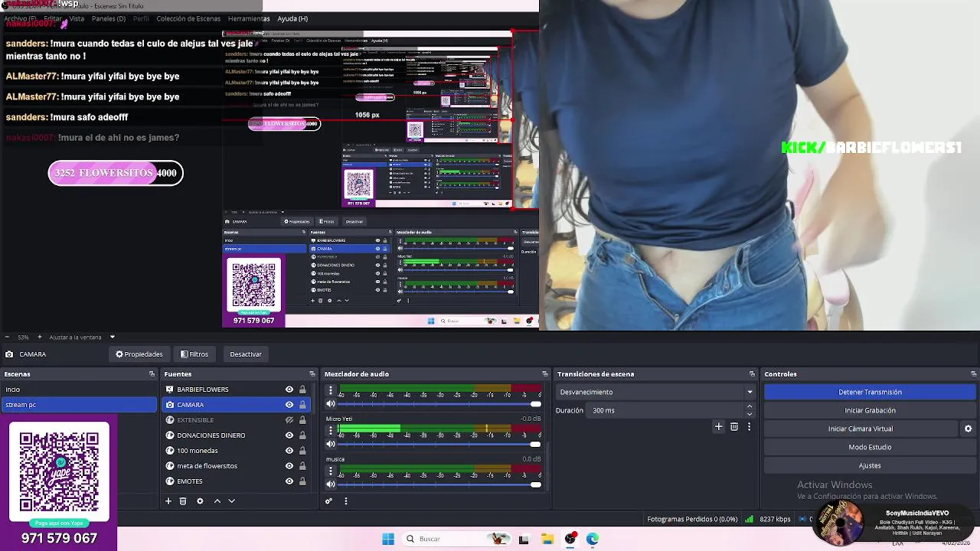
Task: Move selected source up with arrow
Action: [217, 501]
